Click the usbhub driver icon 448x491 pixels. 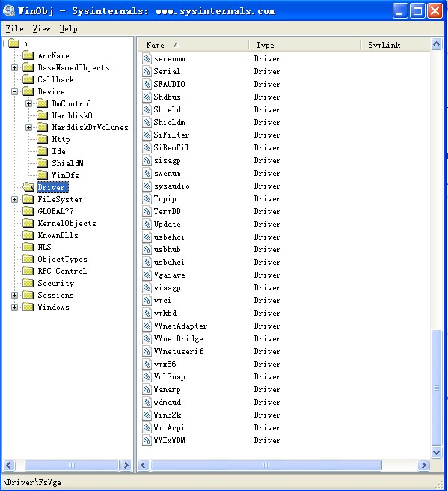(x=147, y=249)
